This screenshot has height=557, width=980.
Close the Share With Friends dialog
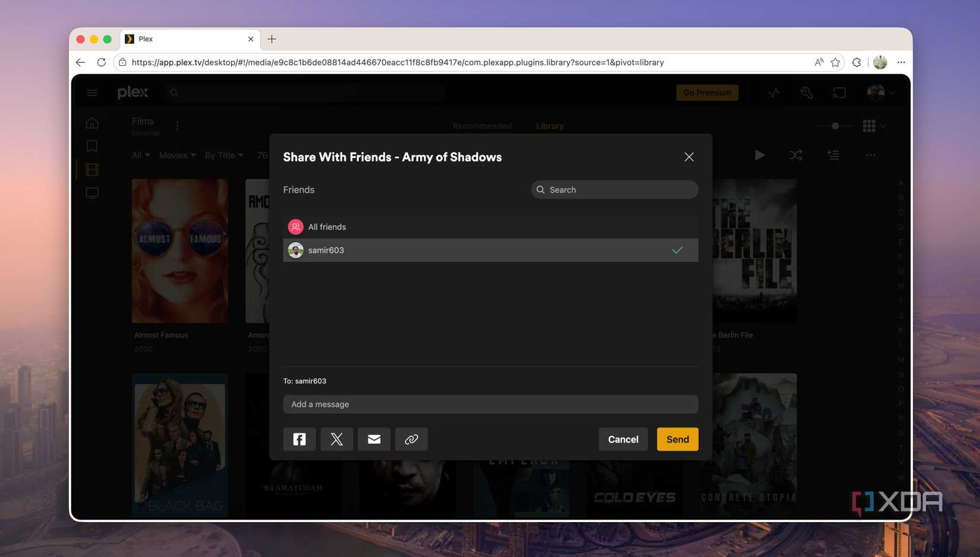(x=689, y=157)
